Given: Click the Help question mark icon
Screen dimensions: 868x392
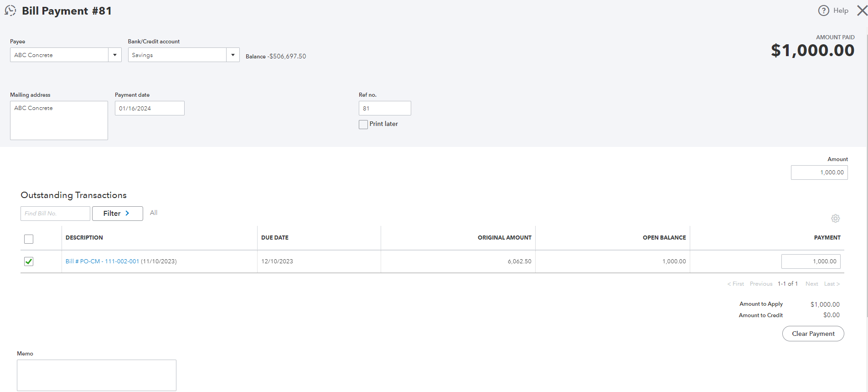Looking at the screenshot, I should pos(823,10).
